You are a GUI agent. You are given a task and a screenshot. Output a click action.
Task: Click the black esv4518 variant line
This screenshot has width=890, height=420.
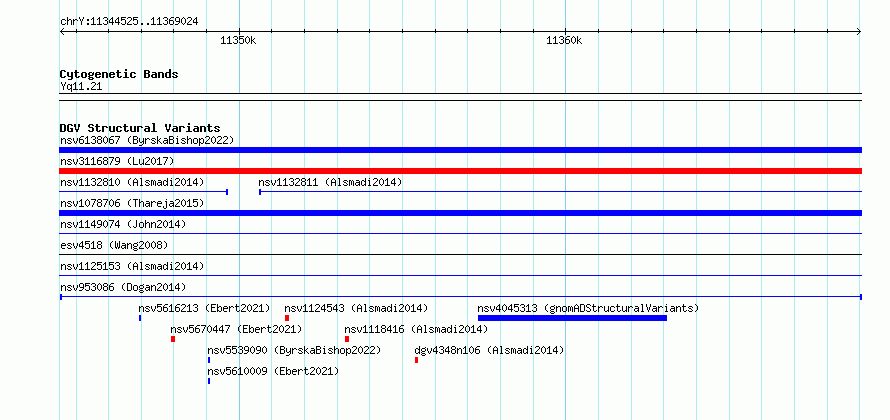pos(460,254)
